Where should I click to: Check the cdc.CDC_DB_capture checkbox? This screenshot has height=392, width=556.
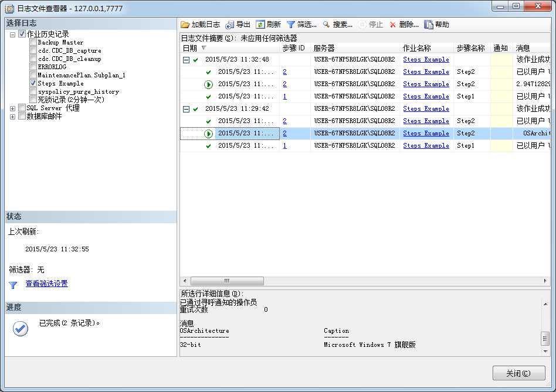coord(33,50)
